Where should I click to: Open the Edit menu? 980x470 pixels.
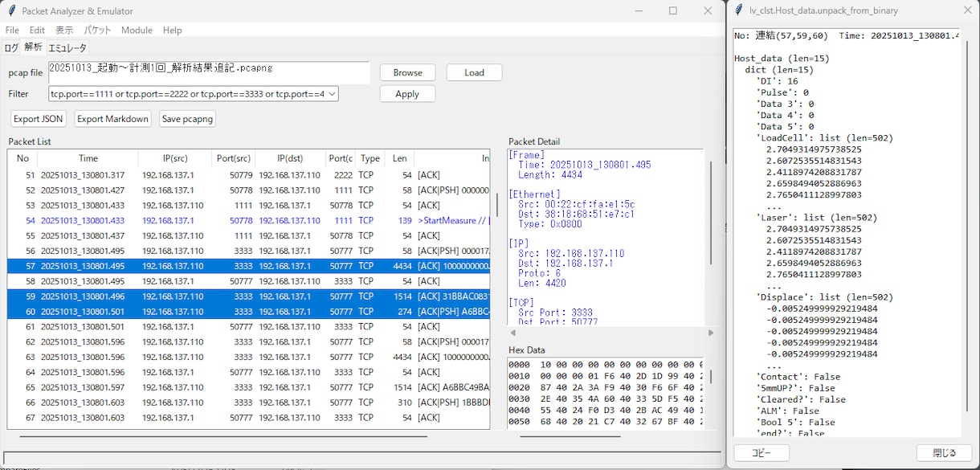point(37,30)
